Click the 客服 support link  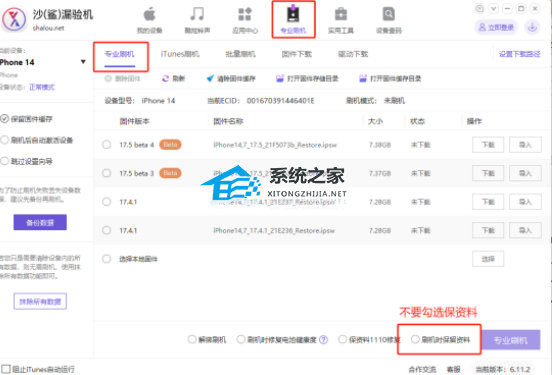[x=454, y=369]
